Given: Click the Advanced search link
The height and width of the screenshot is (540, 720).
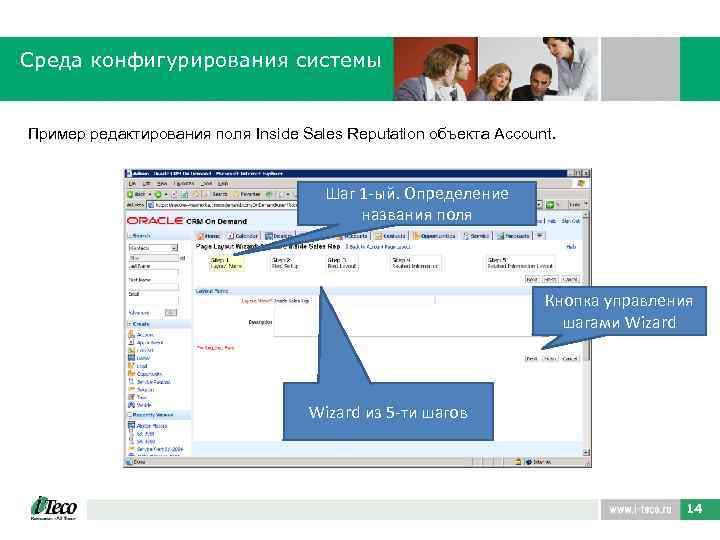Looking at the screenshot, I should [x=139, y=313].
